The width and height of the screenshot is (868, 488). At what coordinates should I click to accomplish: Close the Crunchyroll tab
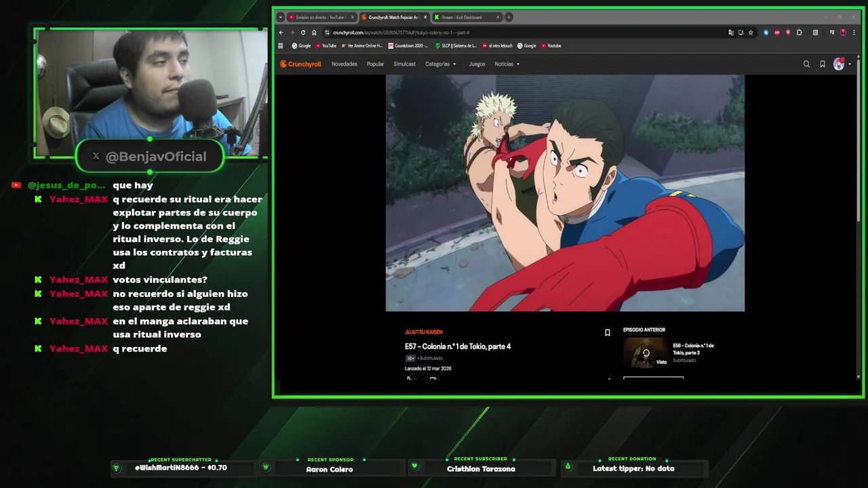[425, 17]
